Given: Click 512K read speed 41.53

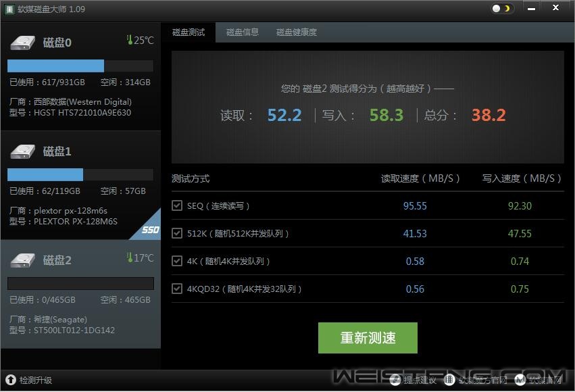Looking at the screenshot, I should point(415,234).
